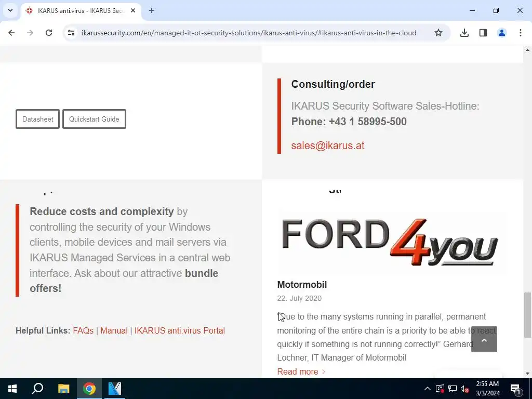Reload the current page
532x399 pixels.
point(49,33)
